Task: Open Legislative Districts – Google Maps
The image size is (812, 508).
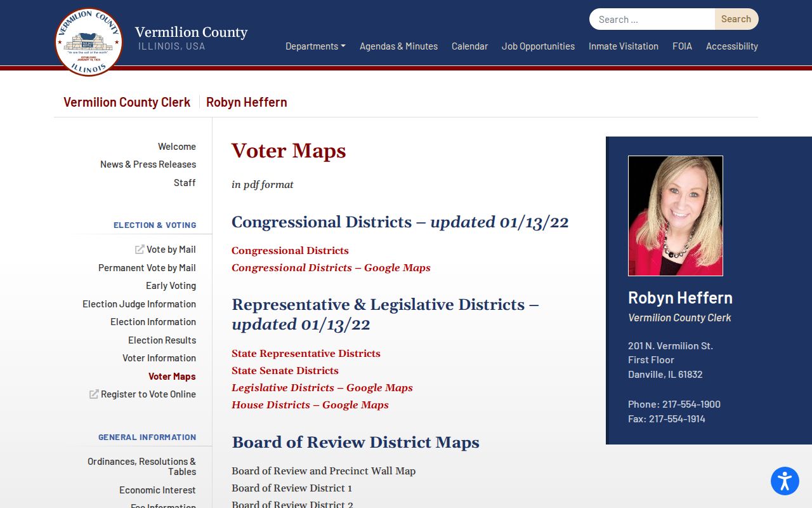Action: pos(322,388)
